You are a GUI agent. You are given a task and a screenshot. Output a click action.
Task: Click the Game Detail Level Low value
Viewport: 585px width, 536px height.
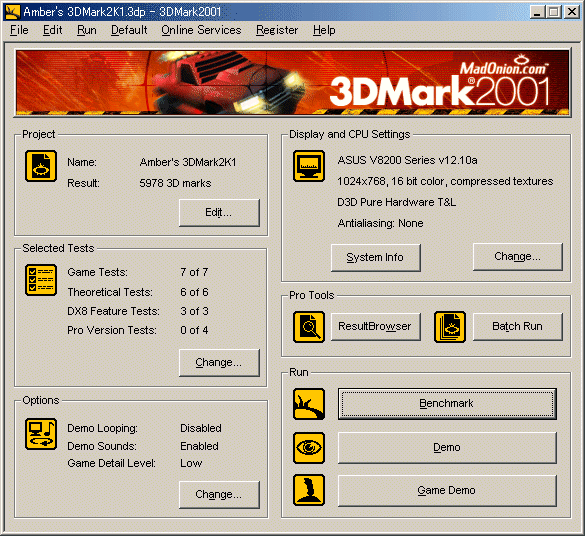191,463
